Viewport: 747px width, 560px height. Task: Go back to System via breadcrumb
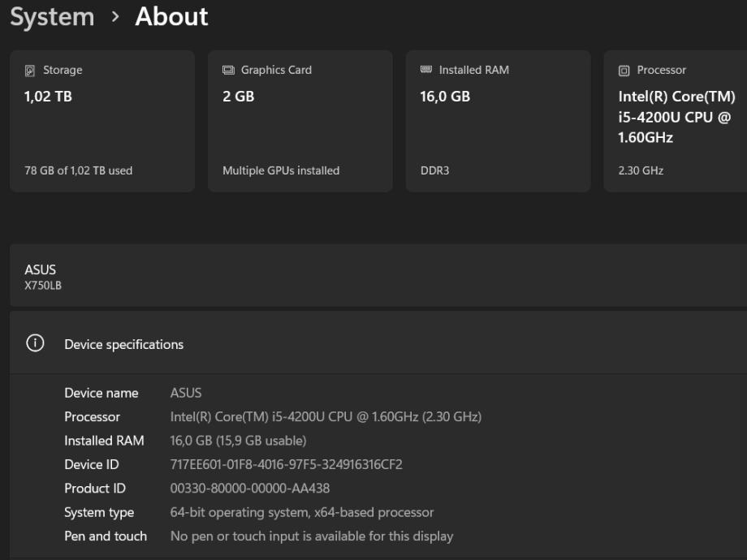pyautogui.click(x=52, y=17)
